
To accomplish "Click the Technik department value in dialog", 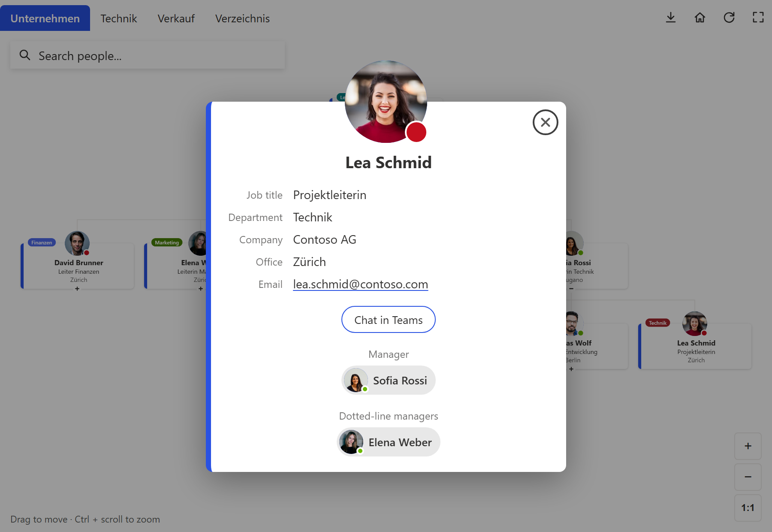I will 313,218.
